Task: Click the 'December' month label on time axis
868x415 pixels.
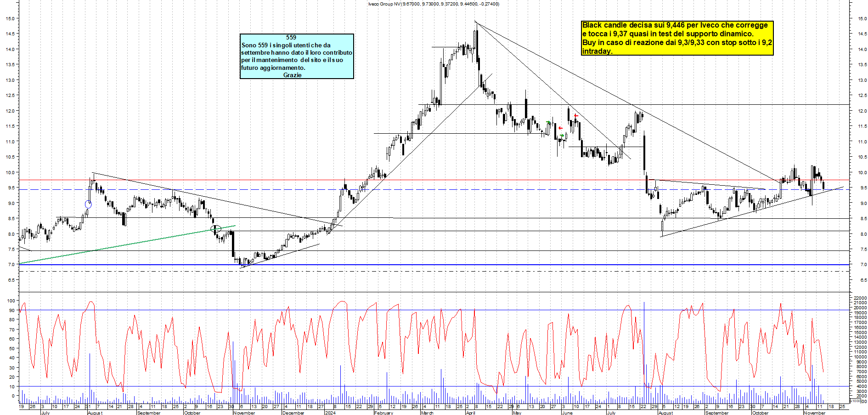Action: (293, 413)
